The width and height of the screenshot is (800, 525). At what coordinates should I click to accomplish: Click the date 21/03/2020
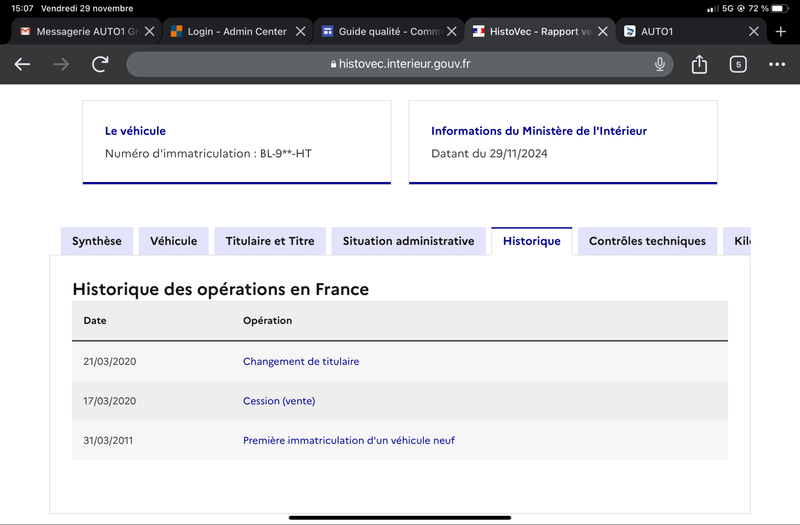(x=110, y=361)
